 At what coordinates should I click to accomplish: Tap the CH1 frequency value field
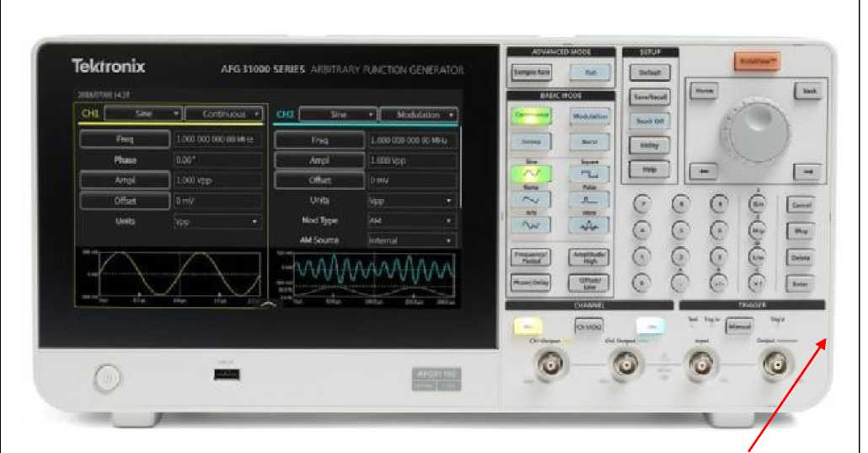[x=217, y=138]
